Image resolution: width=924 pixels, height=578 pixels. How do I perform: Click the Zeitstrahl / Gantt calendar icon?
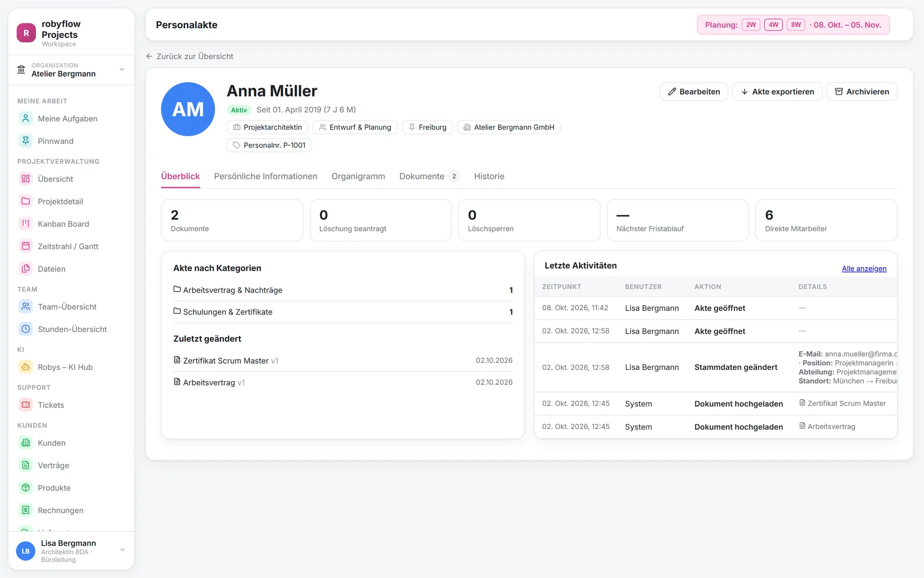[26, 246]
